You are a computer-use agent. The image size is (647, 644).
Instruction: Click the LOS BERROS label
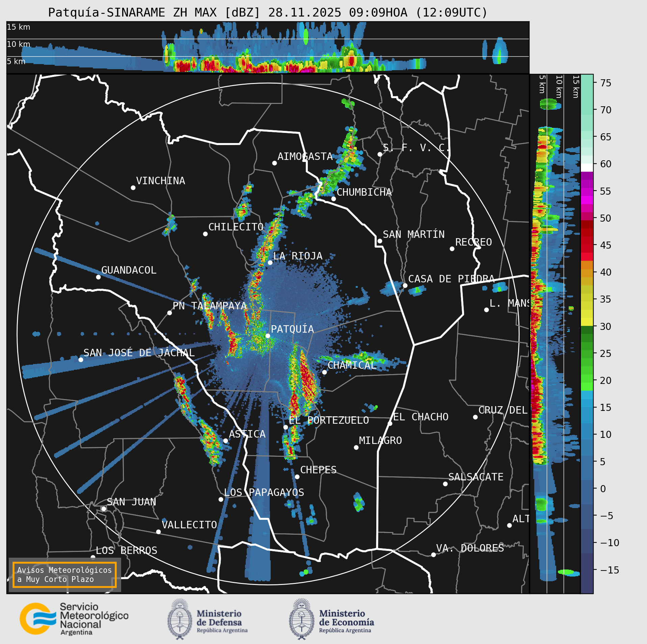127,550
